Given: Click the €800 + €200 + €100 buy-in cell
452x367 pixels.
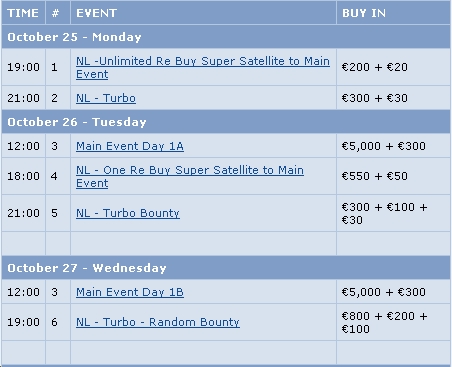Looking at the screenshot, I should [x=393, y=322].
